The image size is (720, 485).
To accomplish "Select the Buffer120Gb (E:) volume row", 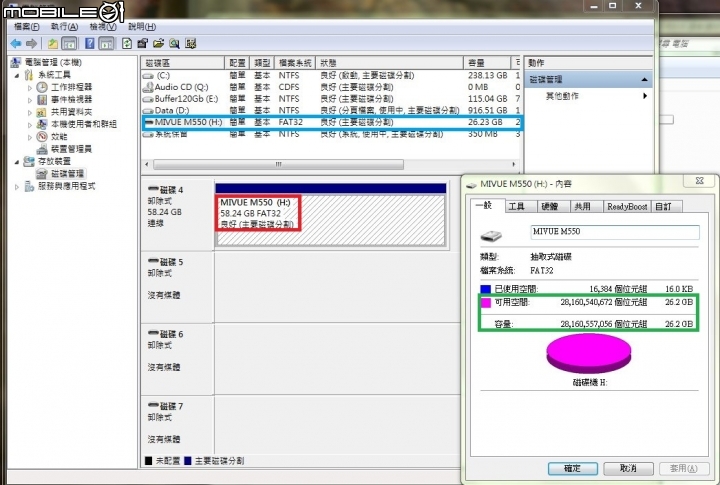I will [331, 99].
